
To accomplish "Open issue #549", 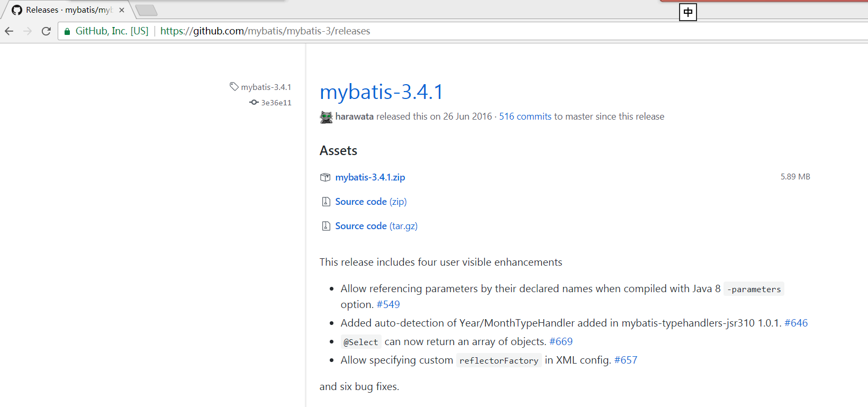I will tap(388, 304).
